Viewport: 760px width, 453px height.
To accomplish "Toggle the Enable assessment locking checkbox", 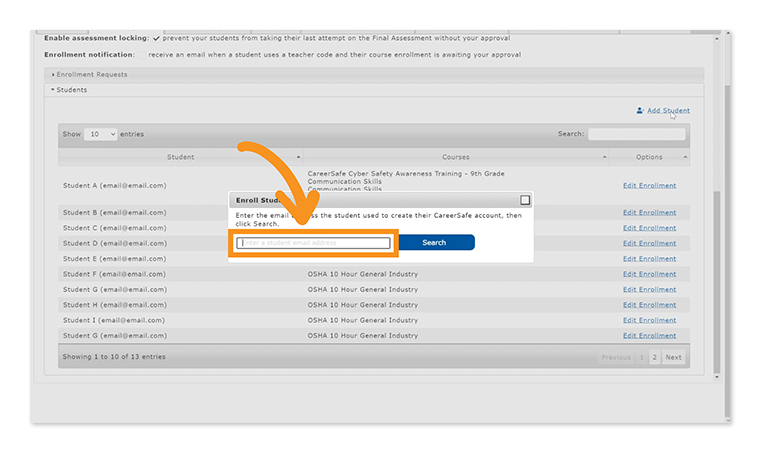I will 156,38.
